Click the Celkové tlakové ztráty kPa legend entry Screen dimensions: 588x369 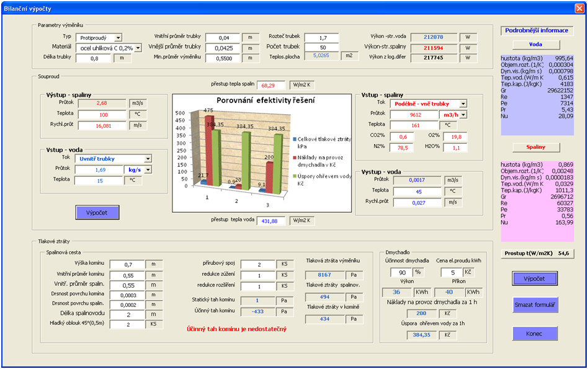tap(322, 143)
